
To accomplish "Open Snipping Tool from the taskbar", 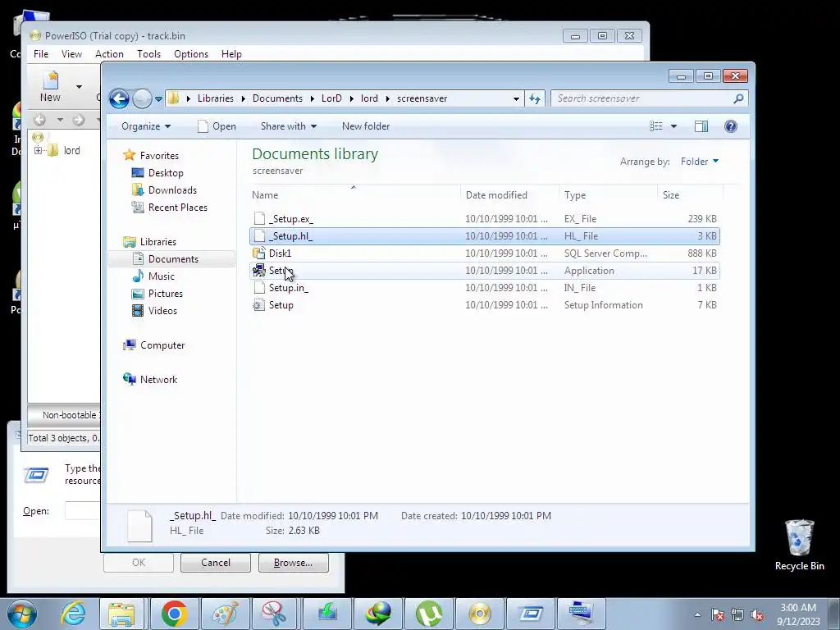I will point(276,614).
